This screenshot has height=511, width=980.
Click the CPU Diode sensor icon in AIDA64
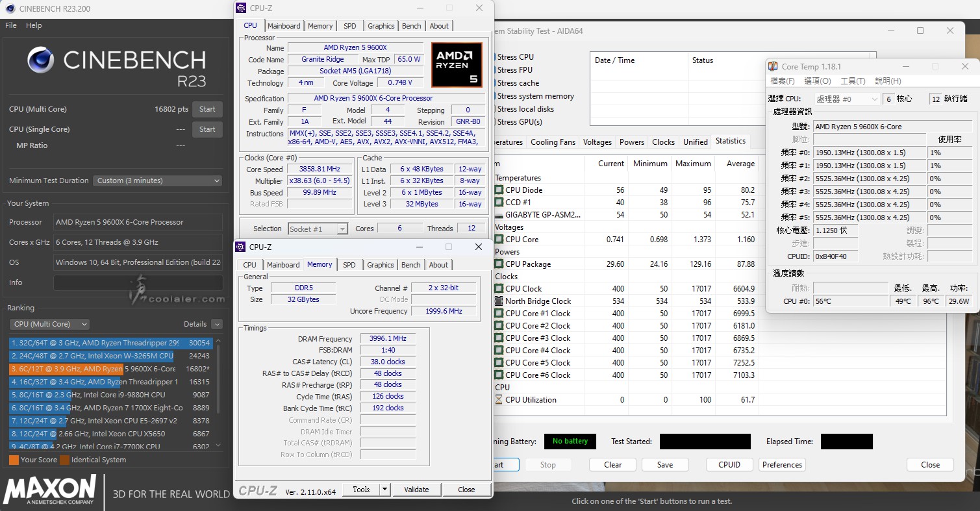(x=499, y=190)
